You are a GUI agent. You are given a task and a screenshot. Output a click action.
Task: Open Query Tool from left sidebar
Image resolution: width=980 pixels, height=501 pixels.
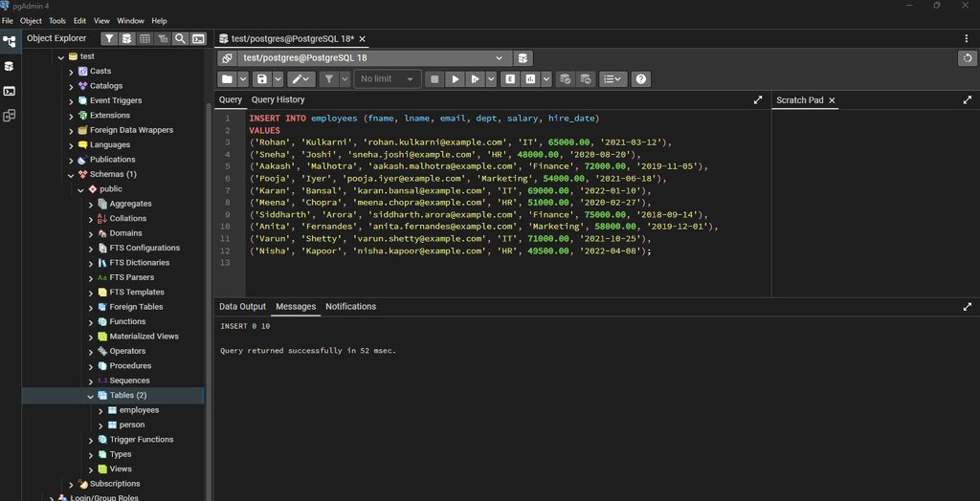[10, 66]
